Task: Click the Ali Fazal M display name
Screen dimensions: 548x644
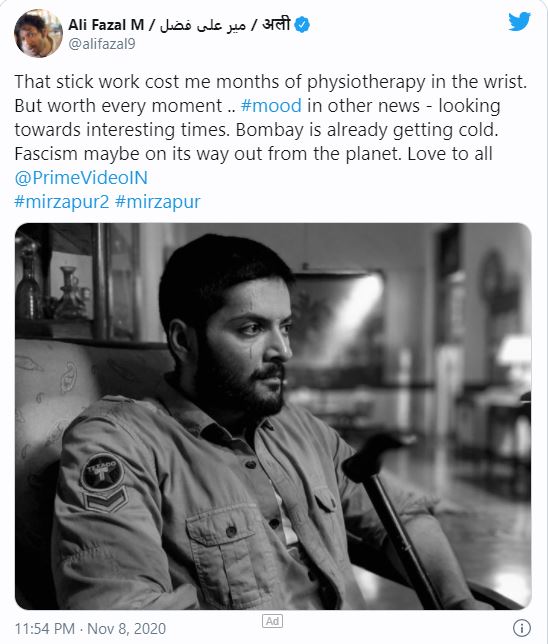Action: pos(106,25)
